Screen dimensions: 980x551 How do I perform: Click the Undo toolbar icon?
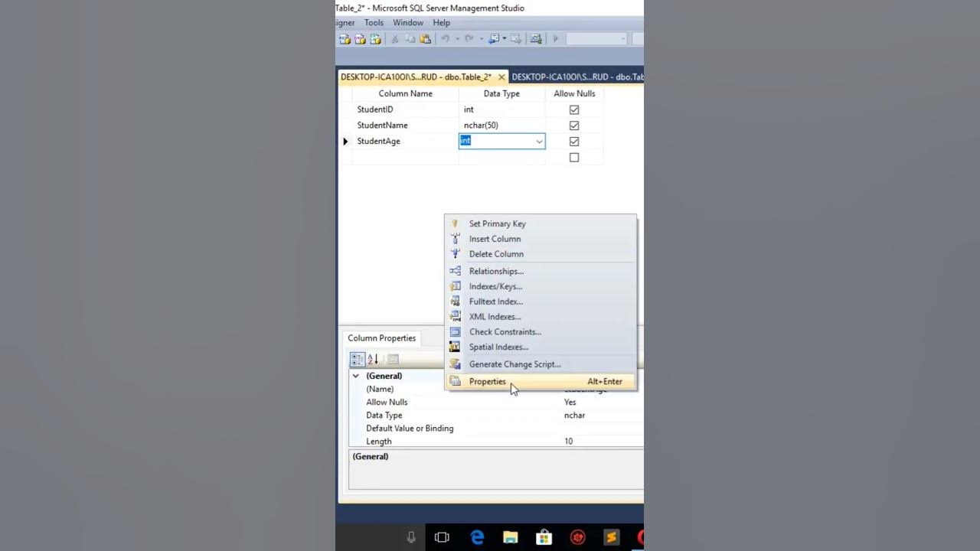(445, 39)
